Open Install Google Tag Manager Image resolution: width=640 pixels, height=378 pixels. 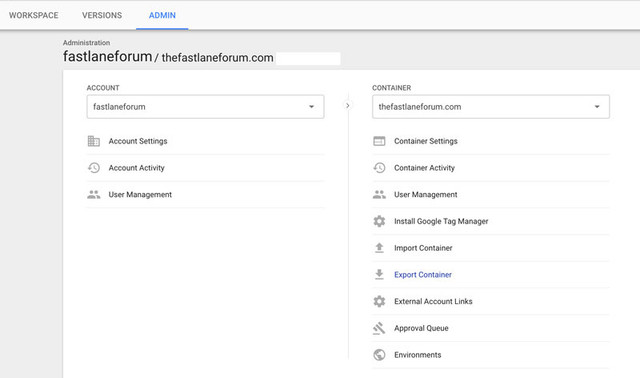[441, 221]
